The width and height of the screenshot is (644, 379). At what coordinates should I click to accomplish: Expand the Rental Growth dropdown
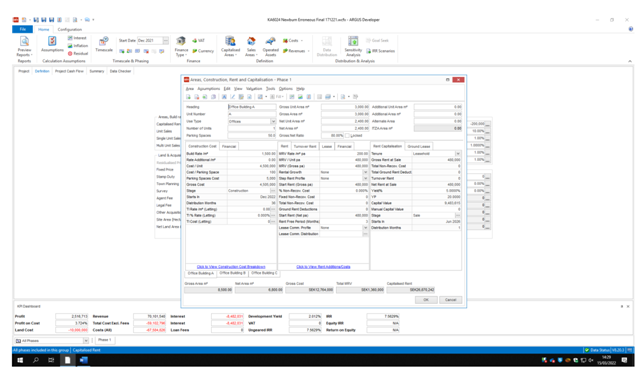(x=365, y=172)
